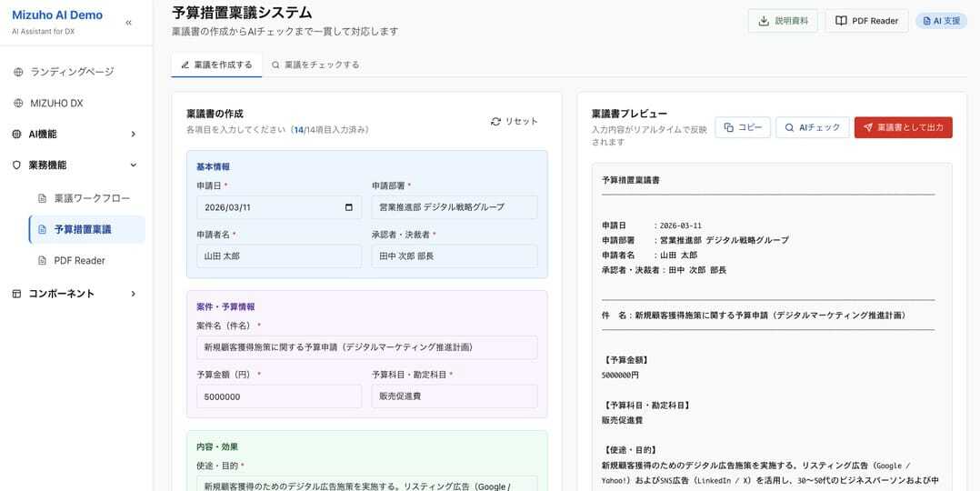
Task: Click the send icon on the 稟議書として出力 button
Action: (x=868, y=127)
